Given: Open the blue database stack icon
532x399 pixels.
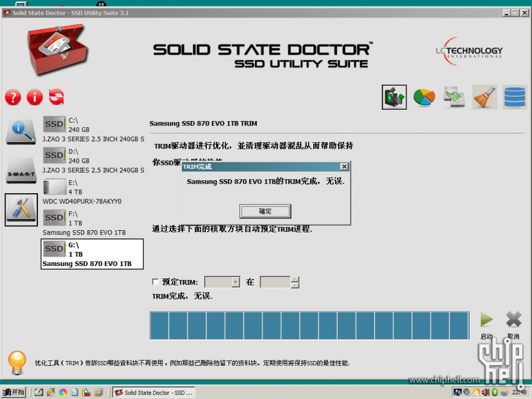Looking at the screenshot, I should (515, 97).
